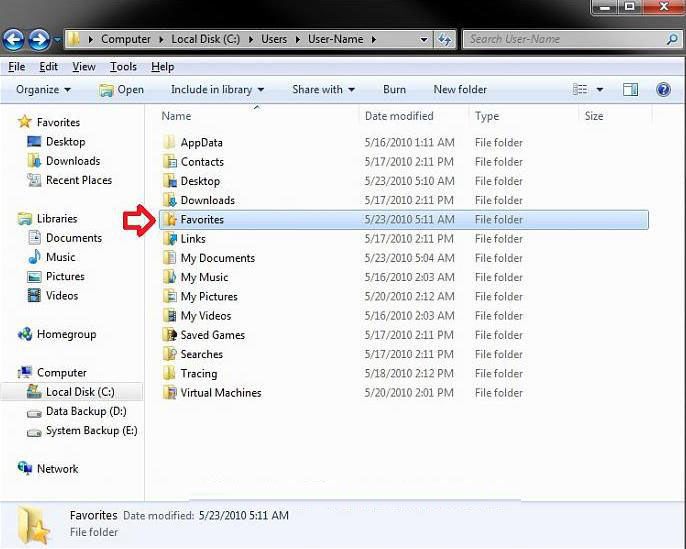Click Favorites thumbnail in details pane
Viewport: 686px width, 549px height.
click(34, 525)
